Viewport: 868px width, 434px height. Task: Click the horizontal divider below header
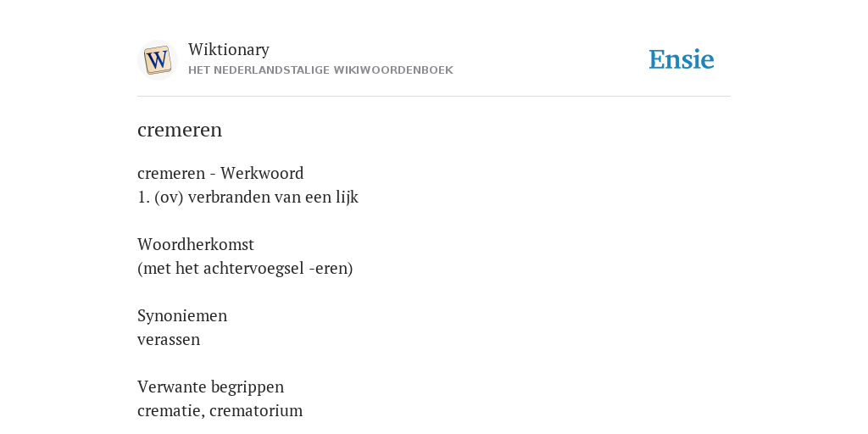point(434,97)
